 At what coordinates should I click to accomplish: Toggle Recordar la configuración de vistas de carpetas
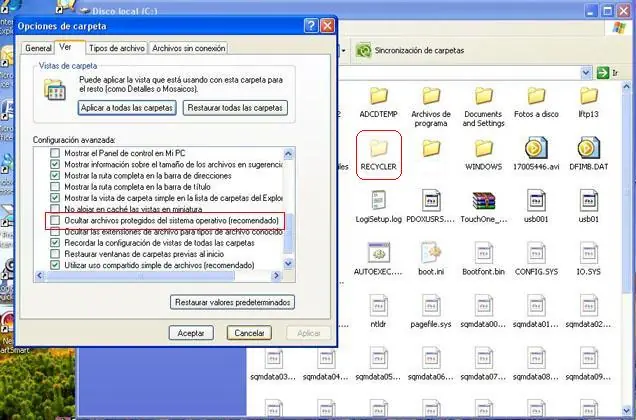(55, 243)
